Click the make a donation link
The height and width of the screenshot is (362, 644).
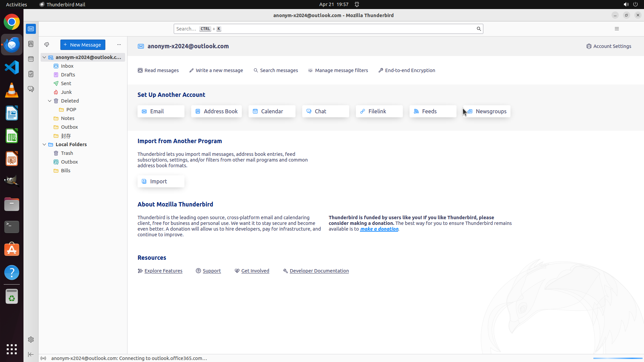tap(379, 229)
